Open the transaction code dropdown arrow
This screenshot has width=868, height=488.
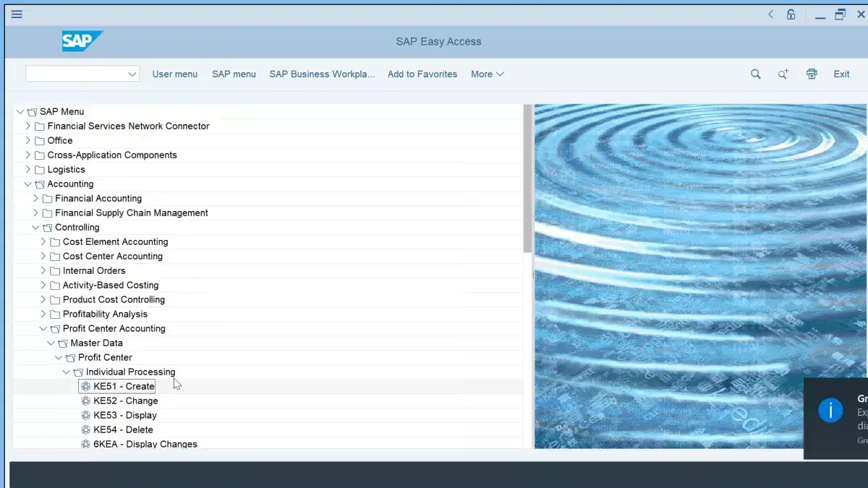point(132,74)
